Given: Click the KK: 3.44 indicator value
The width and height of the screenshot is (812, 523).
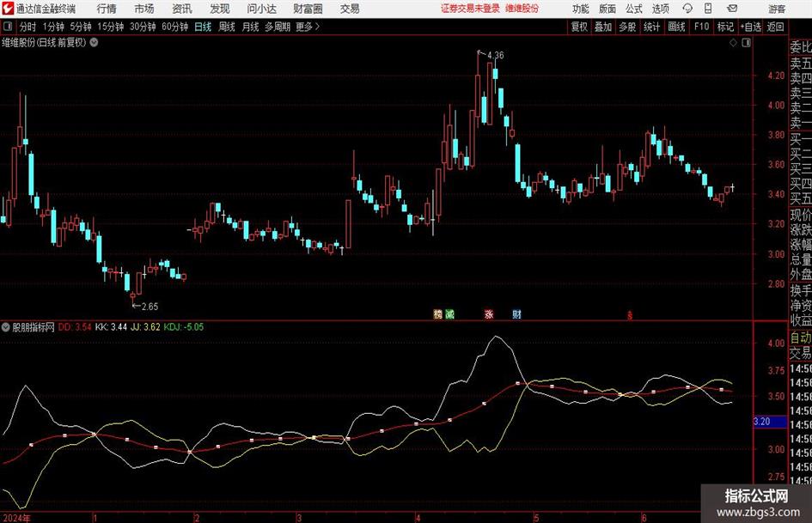Looking at the screenshot, I should 111,327.
